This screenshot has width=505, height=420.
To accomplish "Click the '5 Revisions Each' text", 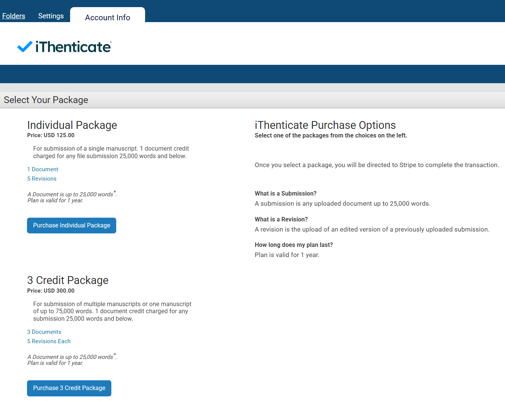I will coord(49,341).
